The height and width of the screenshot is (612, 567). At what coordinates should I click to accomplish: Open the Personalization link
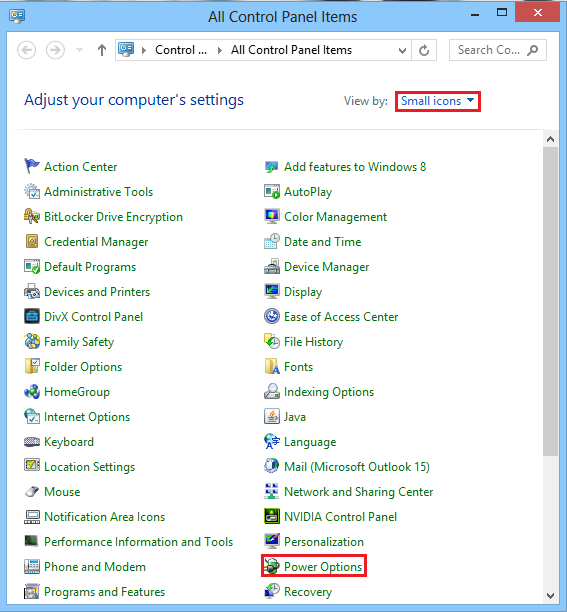[x=324, y=542]
